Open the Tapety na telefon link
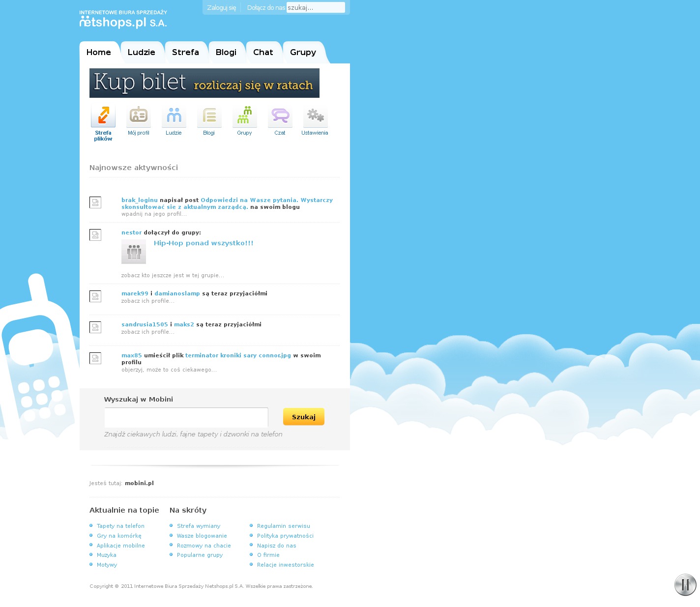The image size is (700, 607). [120, 526]
